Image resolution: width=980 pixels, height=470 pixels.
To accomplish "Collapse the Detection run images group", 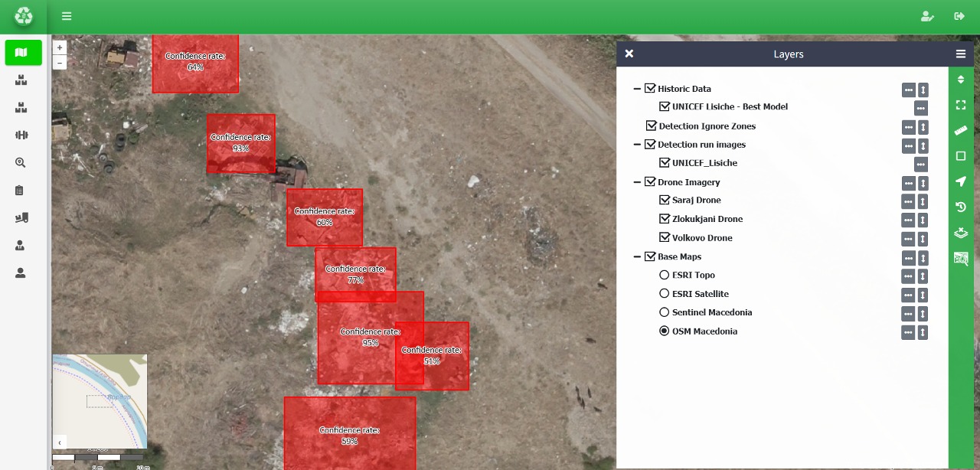I will tap(637, 145).
